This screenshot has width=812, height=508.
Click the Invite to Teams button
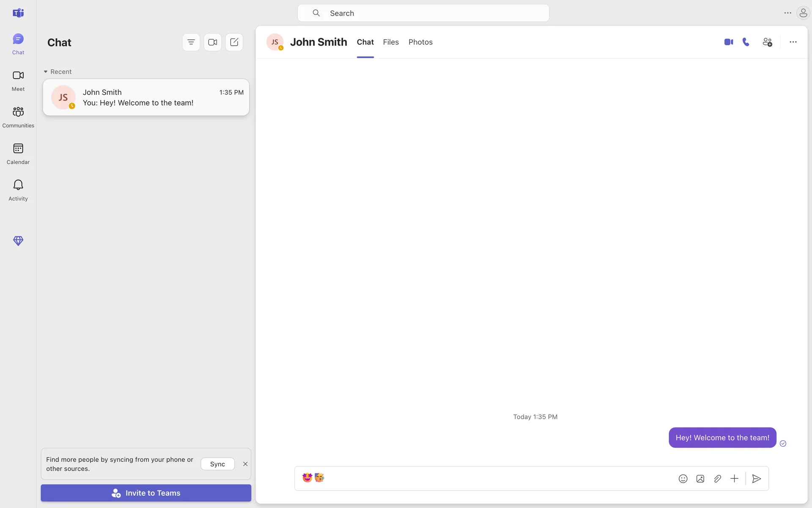point(146,493)
